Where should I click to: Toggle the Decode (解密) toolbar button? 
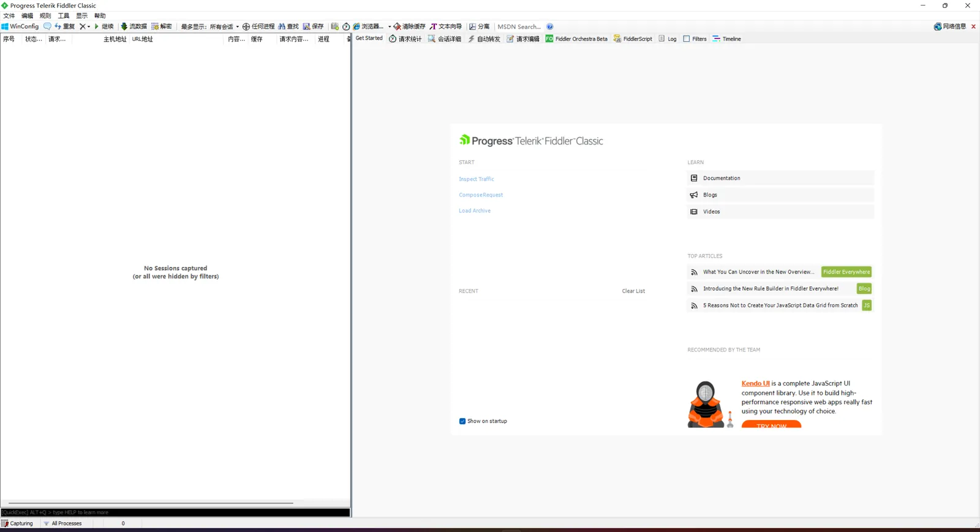(x=162, y=26)
